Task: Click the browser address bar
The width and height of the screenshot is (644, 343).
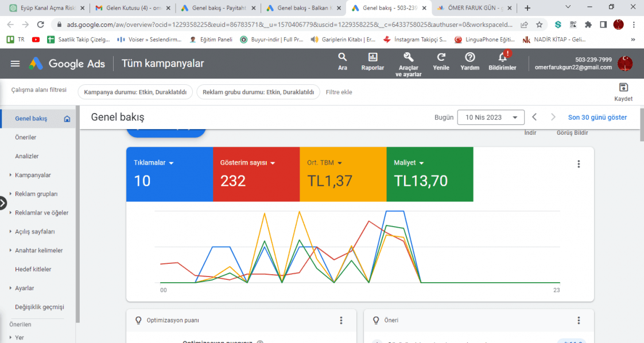Action: [289, 25]
